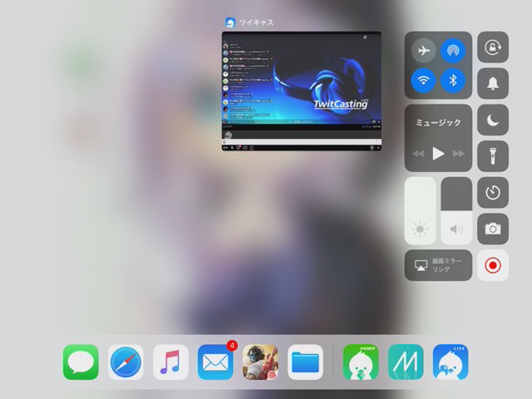Viewport: 532px width, 399px height.
Task: Open Messages from the dock
Action: click(x=81, y=362)
